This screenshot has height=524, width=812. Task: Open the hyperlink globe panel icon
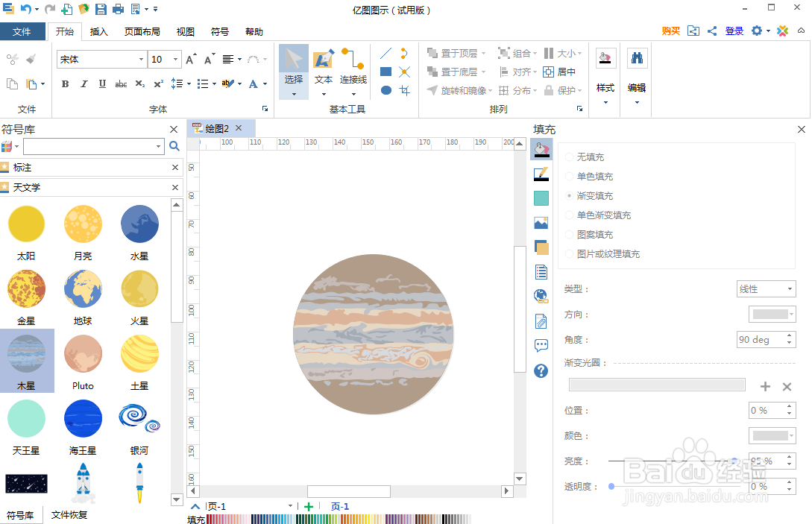[541, 296]
